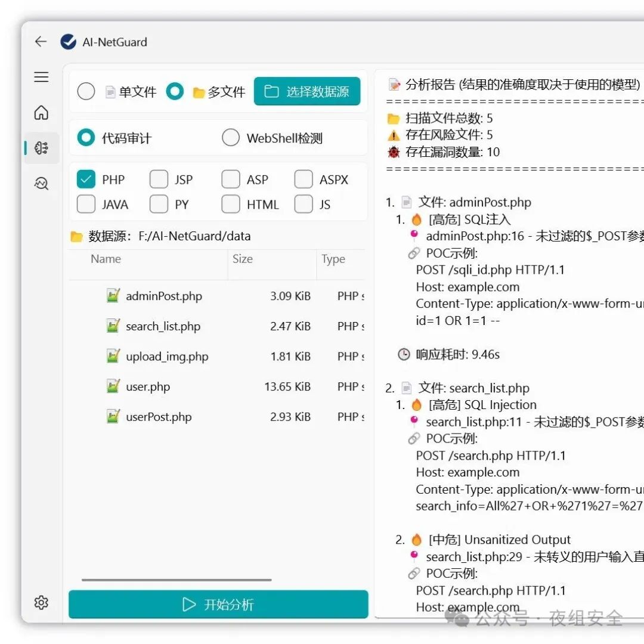
Task: Open the traffic analysis magnifier sidebar icon
Action: pyautogui.click(x=41, y=183)
